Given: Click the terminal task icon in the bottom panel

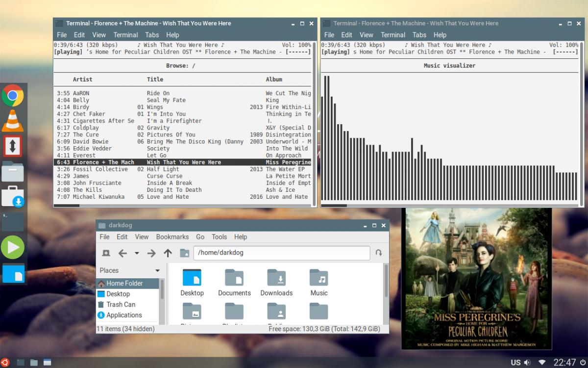Looking at the screenshot, I should pyautogui.click(x=21, y=363).
